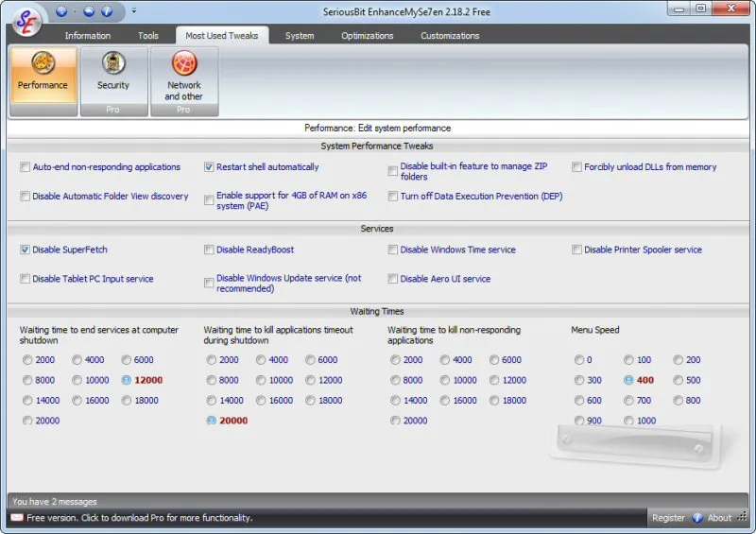This screenshot has width=756, height=534.
Task: Click the About label in status bar
Action: [x=719, y=518]
